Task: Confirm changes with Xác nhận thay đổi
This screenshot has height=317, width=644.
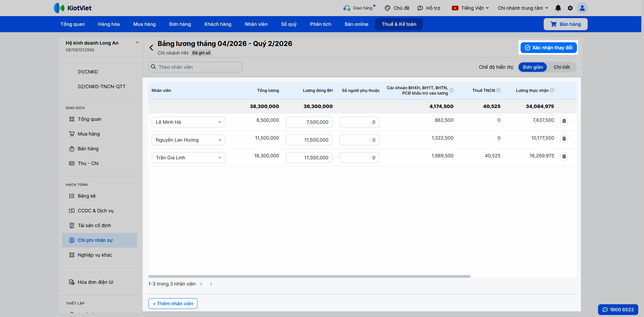Action: tap(549, 48)
